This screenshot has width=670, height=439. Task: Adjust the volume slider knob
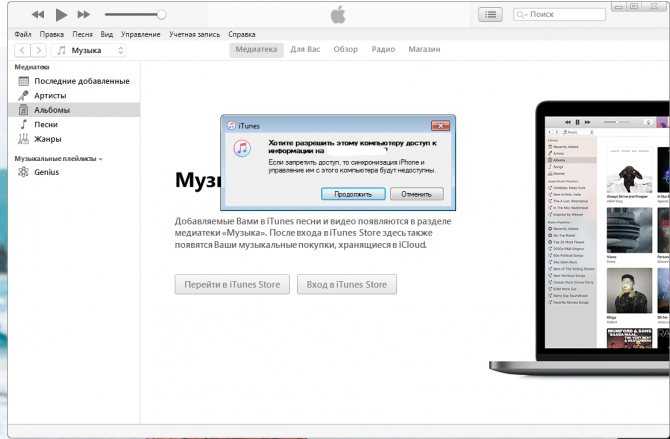tap(161, 15)
